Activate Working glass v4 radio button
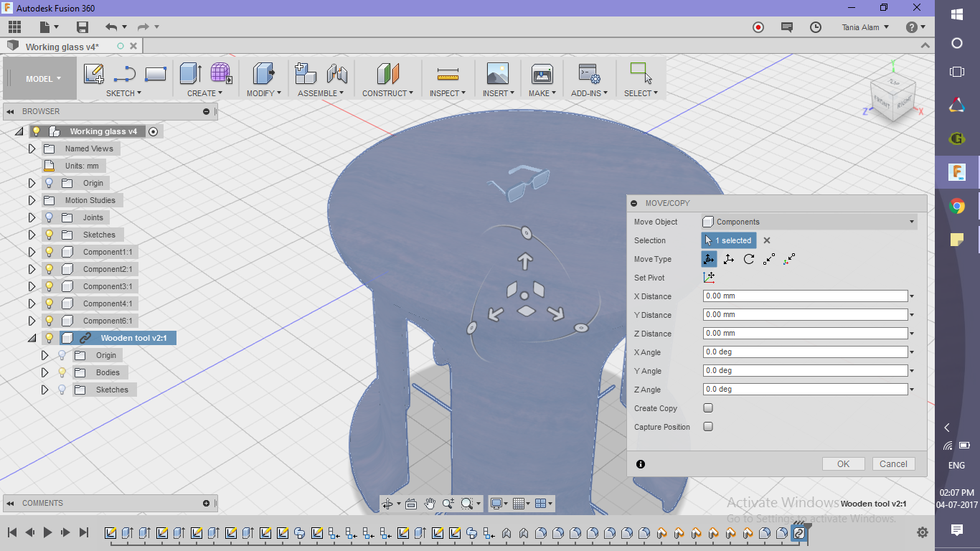The image size is (980, 551). (153, 131)
